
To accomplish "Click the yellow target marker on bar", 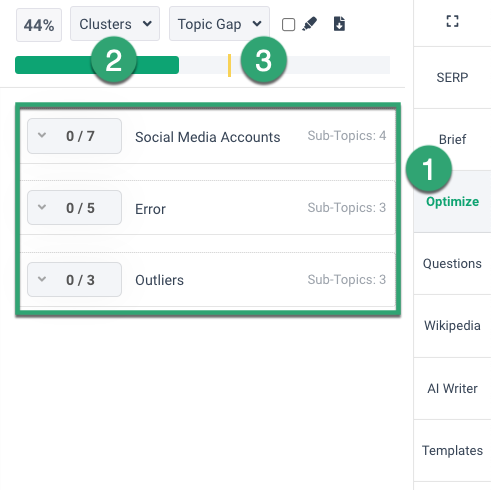I will click(x=229, y=65).
